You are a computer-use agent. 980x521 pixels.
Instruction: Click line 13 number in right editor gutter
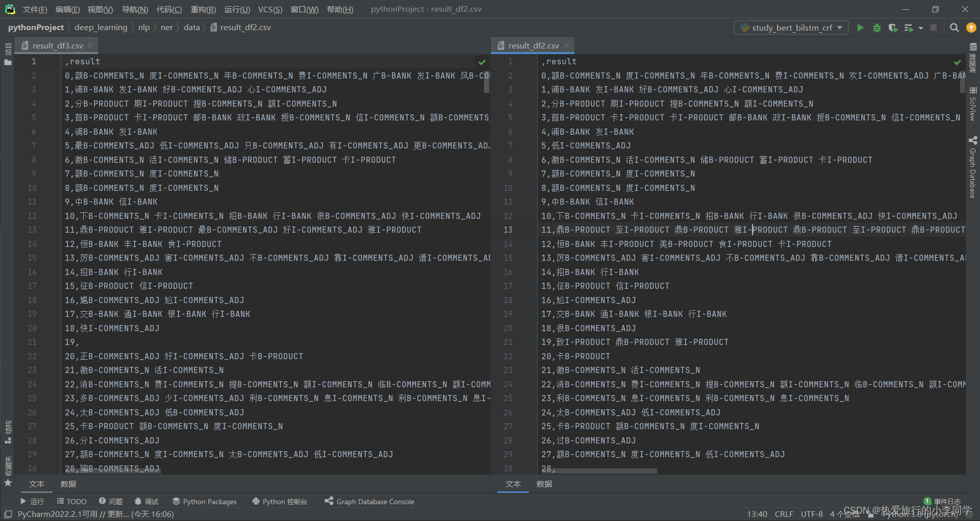click(508, 230)
